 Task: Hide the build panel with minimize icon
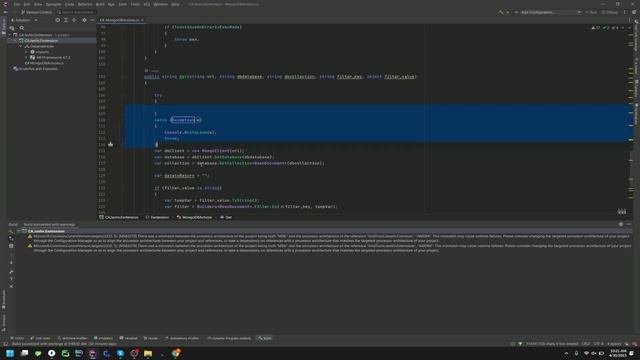(629, 224)
